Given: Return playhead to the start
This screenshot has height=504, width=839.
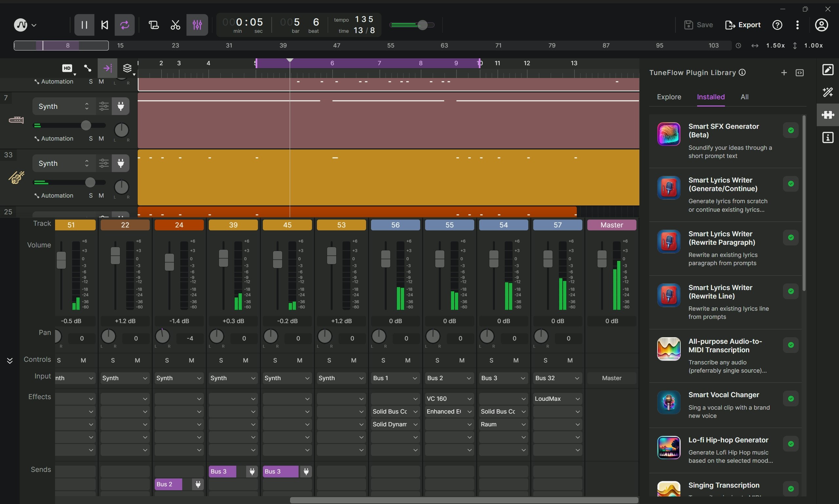Looking at the screenshot, I should (x=105, y=25).
